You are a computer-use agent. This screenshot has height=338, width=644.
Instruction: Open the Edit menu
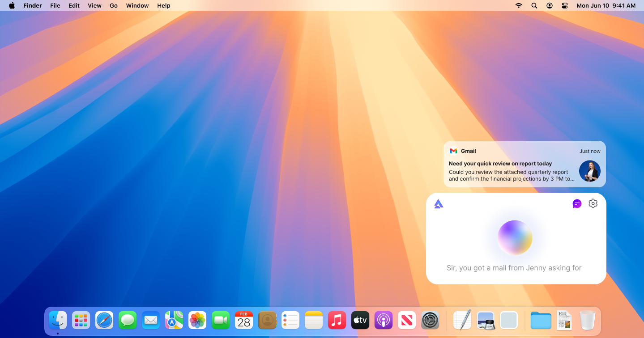tap(74, 5)
